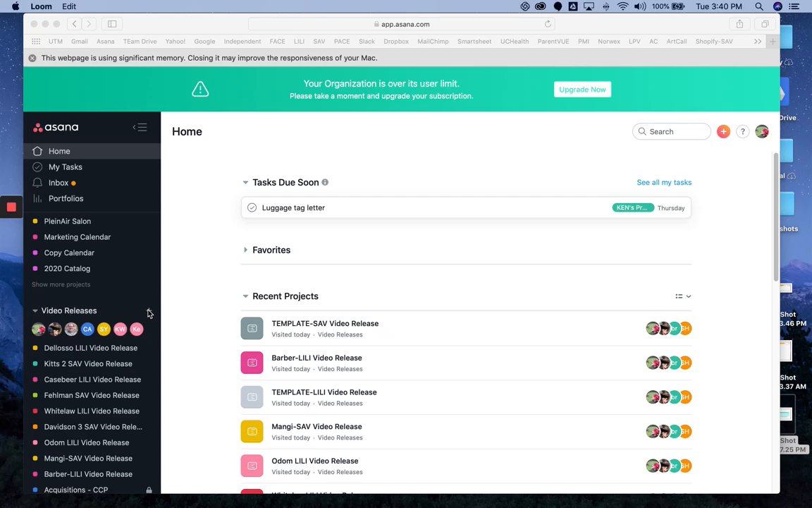
Task: Toggle the Safari sidebar button
Action: pos(112,24)
